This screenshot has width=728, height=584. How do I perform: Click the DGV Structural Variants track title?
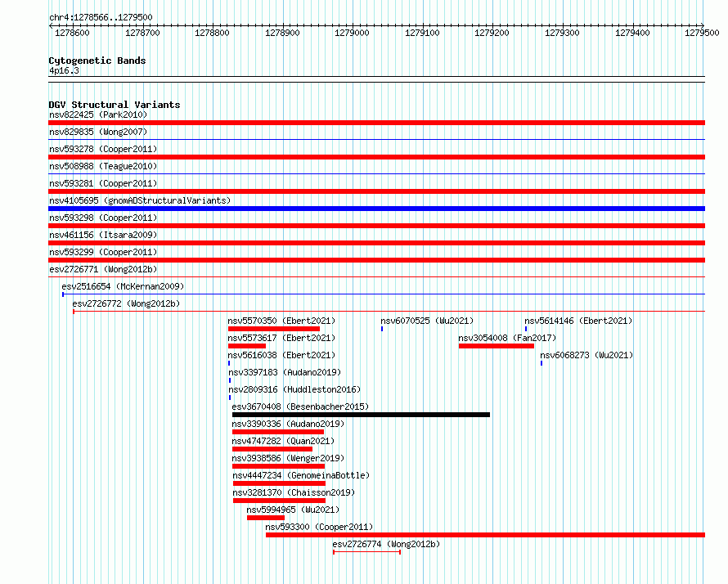(115, 105)
